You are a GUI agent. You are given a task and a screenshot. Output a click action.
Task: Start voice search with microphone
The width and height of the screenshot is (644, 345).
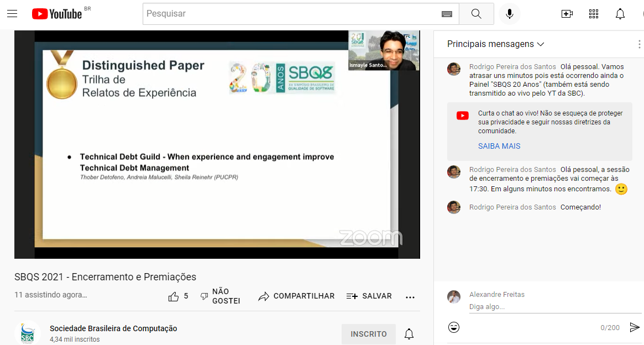tap(509, 14)
